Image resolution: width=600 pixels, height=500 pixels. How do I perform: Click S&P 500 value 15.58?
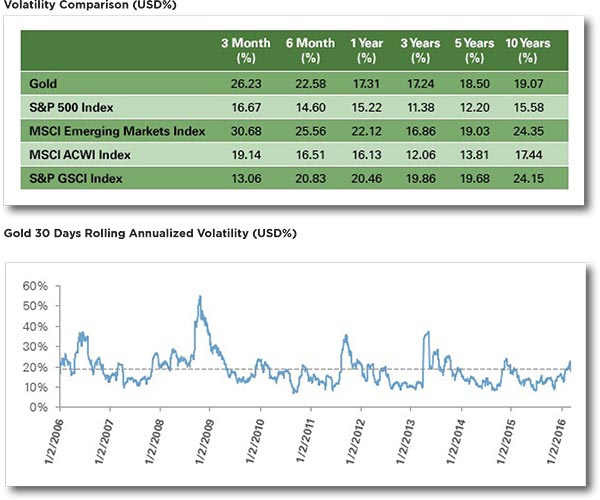pos(528,107)
